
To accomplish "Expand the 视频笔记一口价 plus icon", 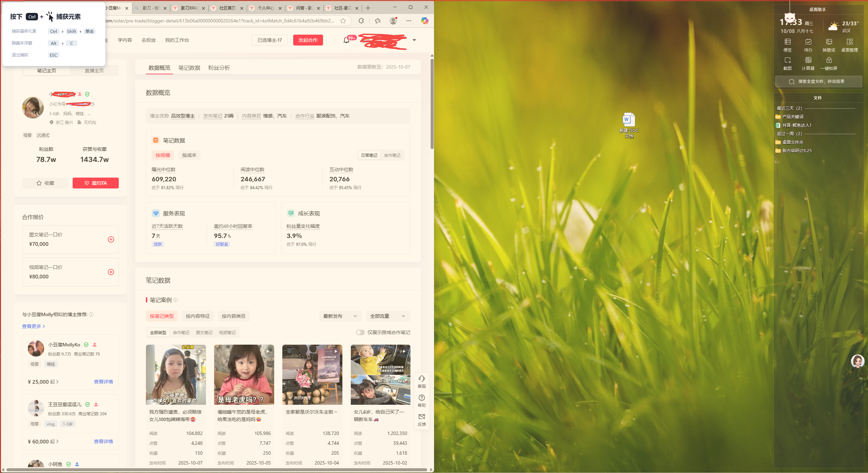I will click(x=111, y=272).
